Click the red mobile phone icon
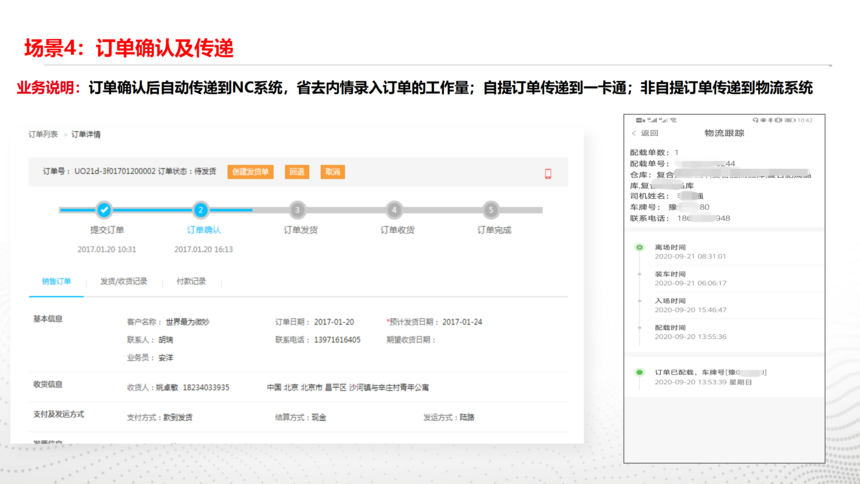860x484 pixels. click(547, 173)
